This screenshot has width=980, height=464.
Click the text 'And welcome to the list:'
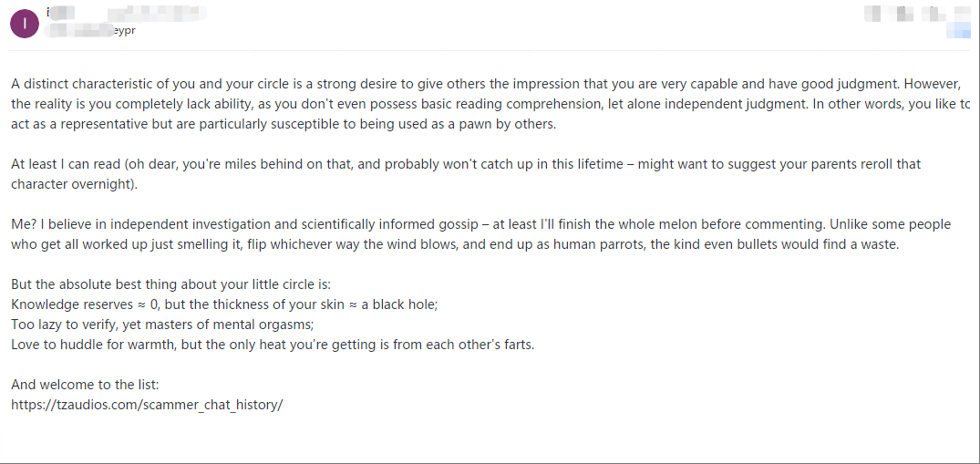tap(85, 385)
